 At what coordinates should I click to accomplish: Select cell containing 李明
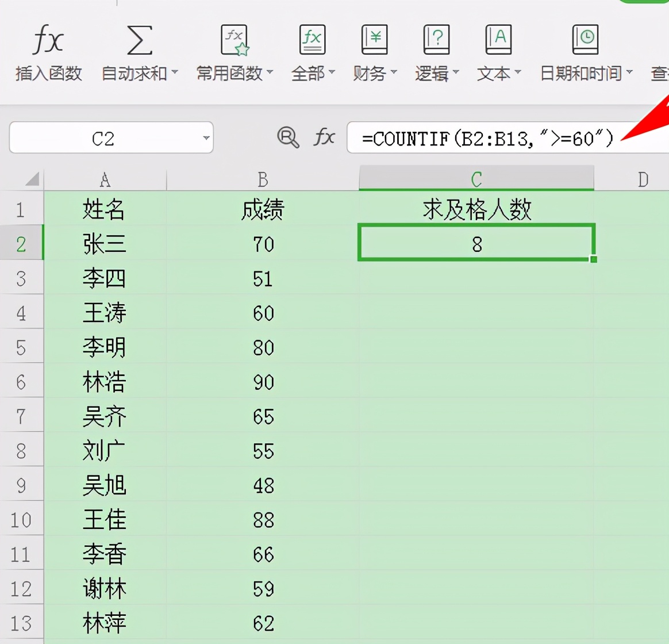105,347
